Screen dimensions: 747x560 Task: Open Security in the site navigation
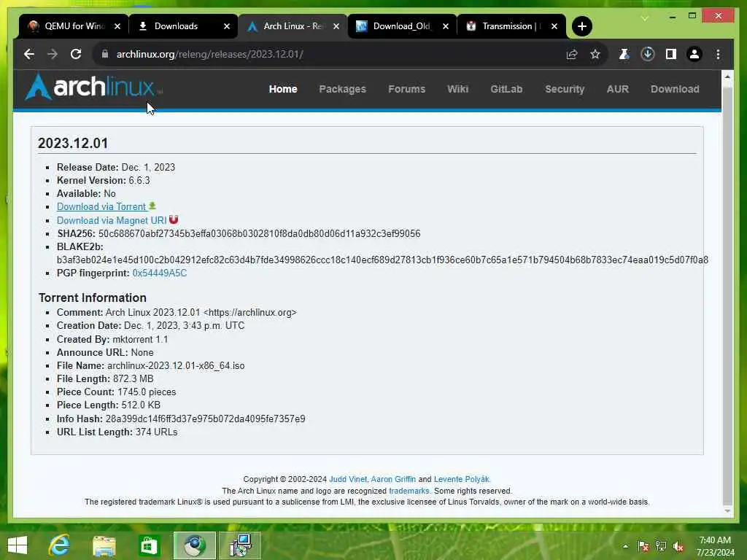[565, 89]
